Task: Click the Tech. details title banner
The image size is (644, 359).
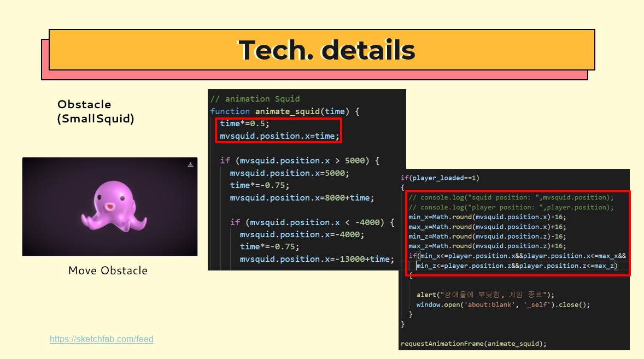Action: (326, 50)
